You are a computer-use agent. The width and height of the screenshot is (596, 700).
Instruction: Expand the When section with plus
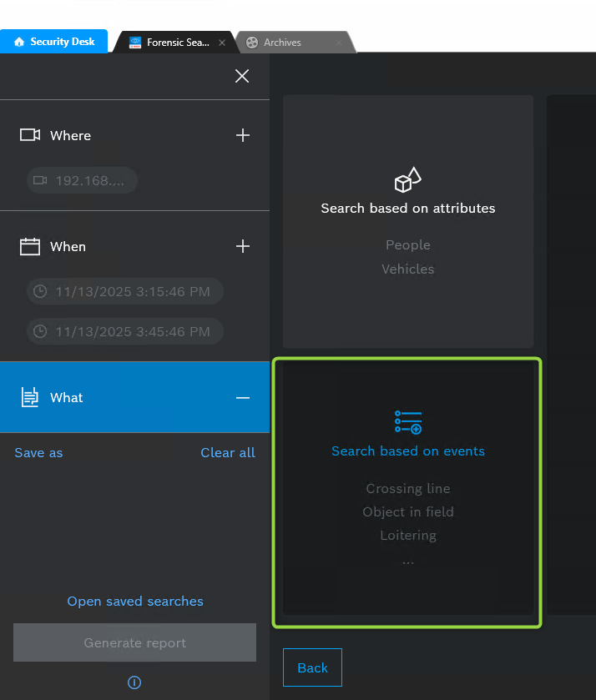point(243,246)
